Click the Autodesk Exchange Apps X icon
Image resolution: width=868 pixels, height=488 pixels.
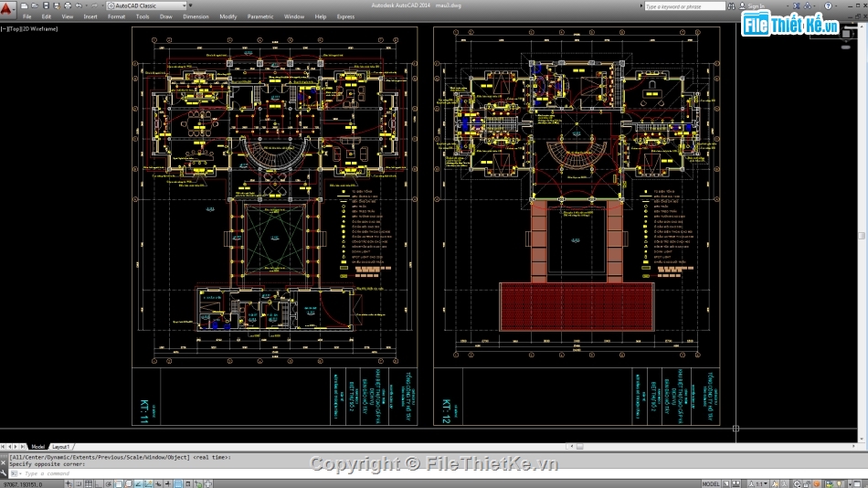(x=797, y=6)
